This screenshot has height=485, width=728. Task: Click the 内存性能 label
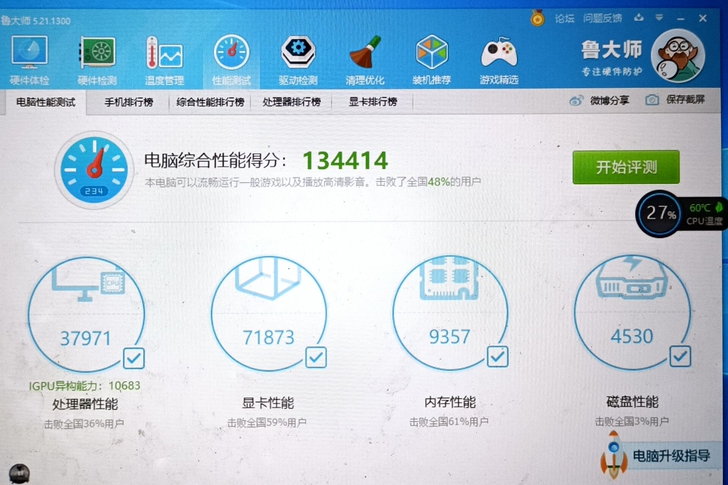450,402
